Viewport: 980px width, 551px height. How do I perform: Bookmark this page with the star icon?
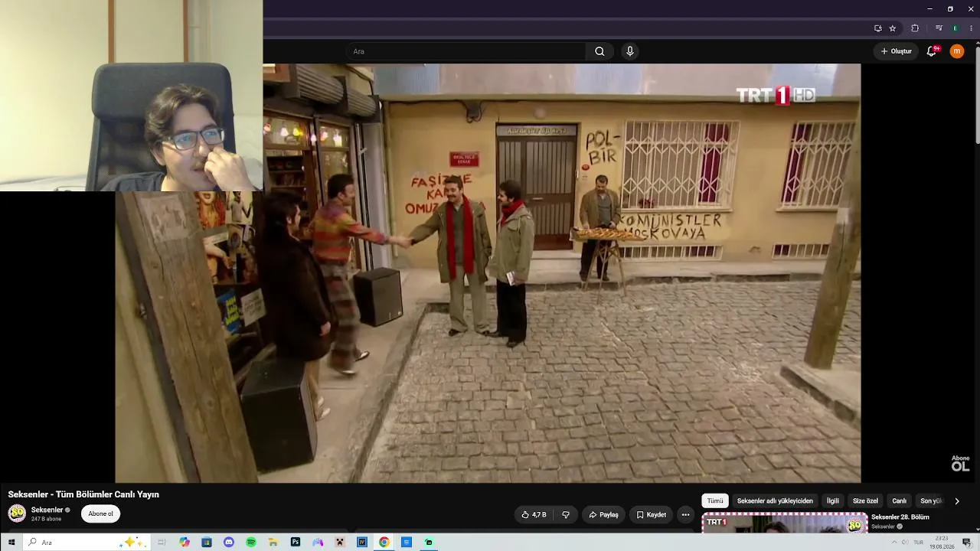(893, 28)
